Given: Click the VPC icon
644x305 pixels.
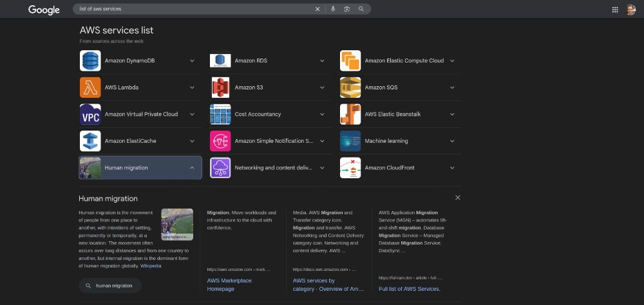Looking at the screenshot, I should tap(90, 114).
